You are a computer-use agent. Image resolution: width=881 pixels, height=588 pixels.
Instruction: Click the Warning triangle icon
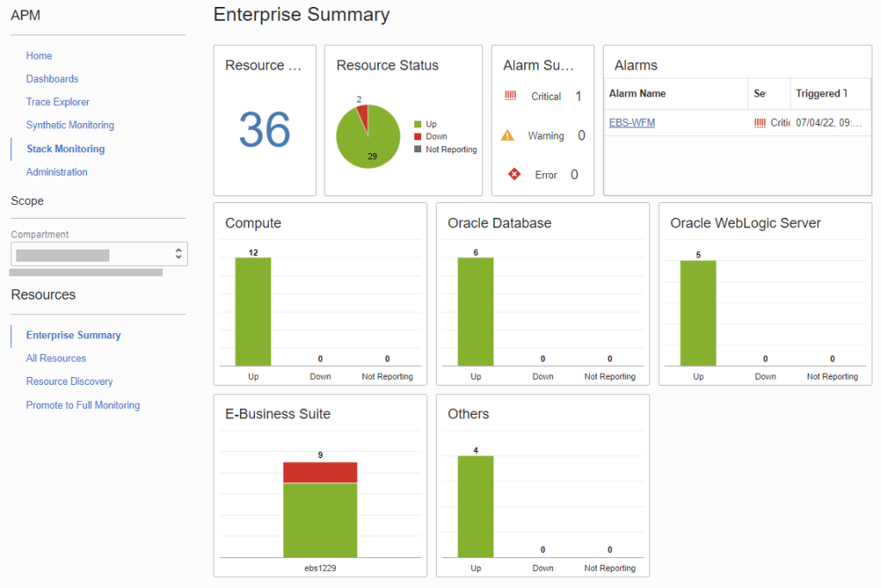click(508, 135)
